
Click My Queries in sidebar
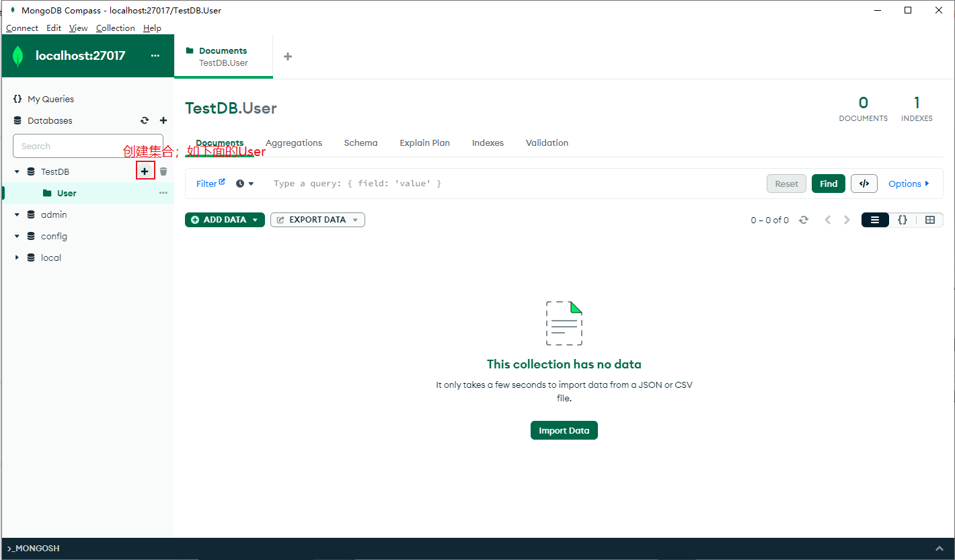(50, 99)
